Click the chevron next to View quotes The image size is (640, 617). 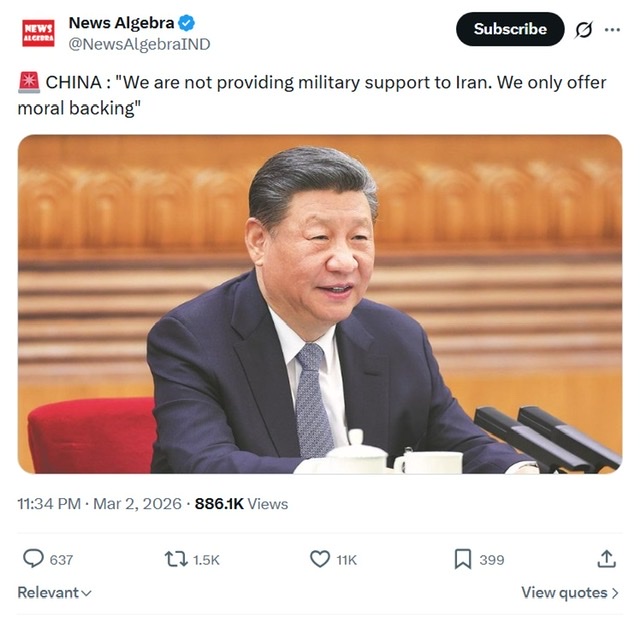tap(615, 593)
